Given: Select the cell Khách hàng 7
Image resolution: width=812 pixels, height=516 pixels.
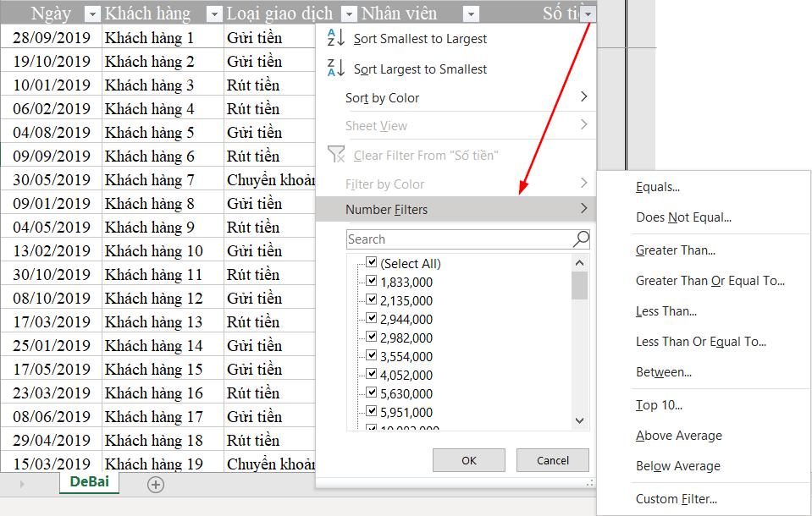Looking at the screenshot, I should 163,179.
